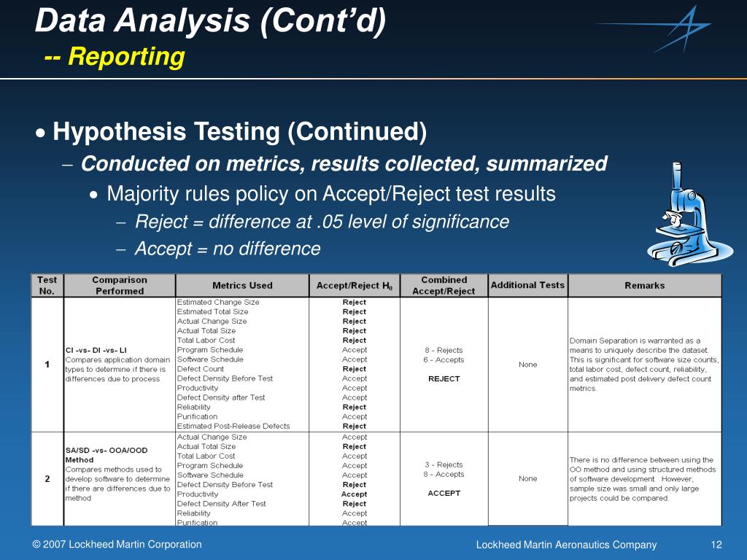Click the bold 'REJECT' combined result
Screen dimensions: 747x560
(x=444, y=378)
